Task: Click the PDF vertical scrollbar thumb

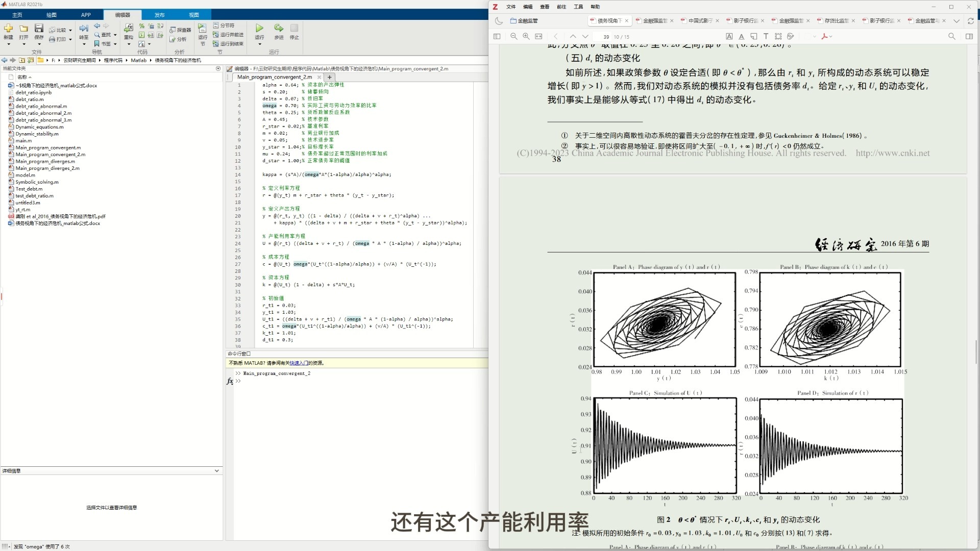Action: [976, 352]
